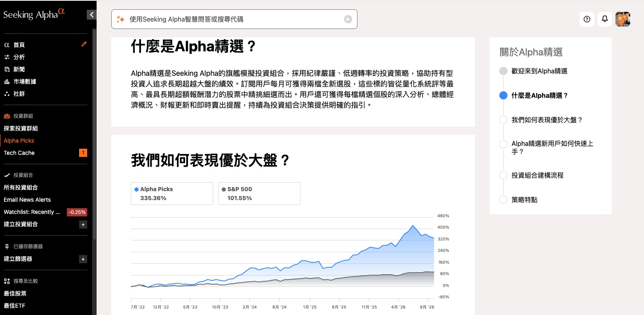The height and width of the screenshot is (315, 644).
Task: Select 什麼是Alpha精選？ step indicator
Action: coord(503,95)
